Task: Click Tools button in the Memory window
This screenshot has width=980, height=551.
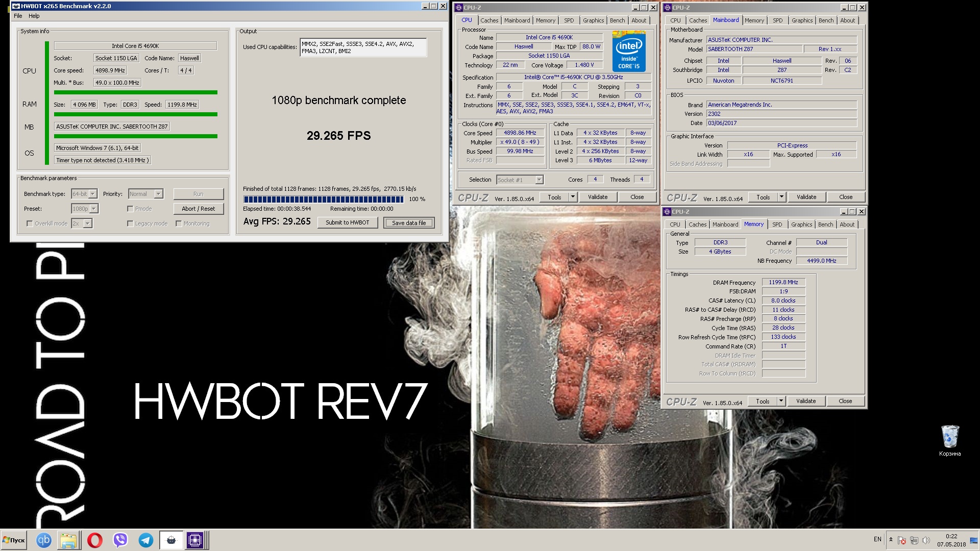Action: coord(763,401)
